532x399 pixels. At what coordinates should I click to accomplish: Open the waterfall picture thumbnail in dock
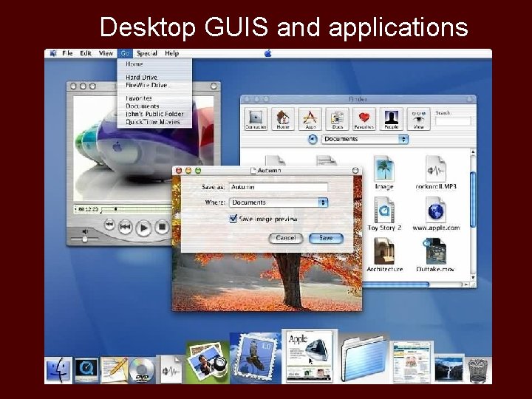[449, 369]
